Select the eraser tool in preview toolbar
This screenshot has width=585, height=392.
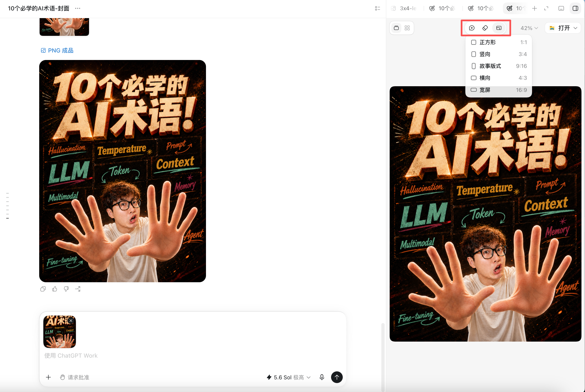coord(485,28)
